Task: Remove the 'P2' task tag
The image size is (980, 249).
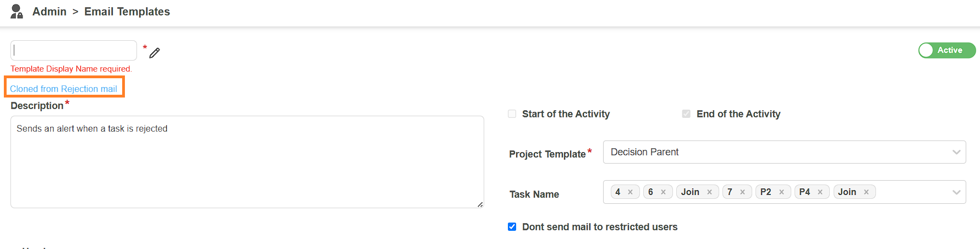Action: point(781,192)
